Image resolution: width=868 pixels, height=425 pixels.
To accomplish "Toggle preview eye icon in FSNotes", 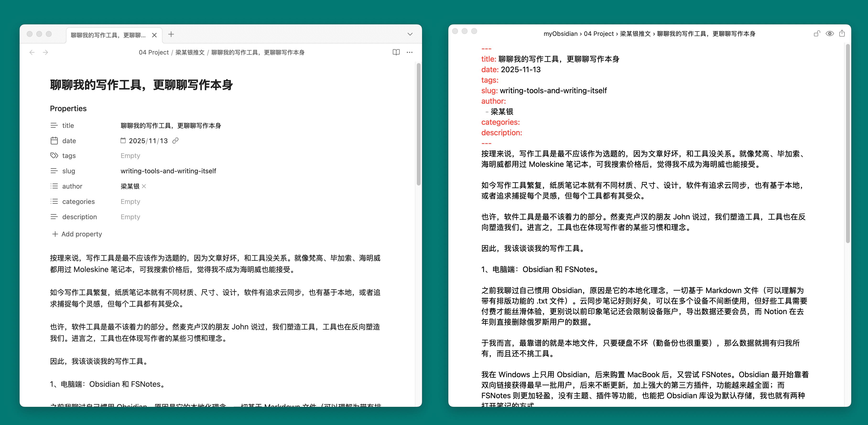I will [x=830, y=33].
